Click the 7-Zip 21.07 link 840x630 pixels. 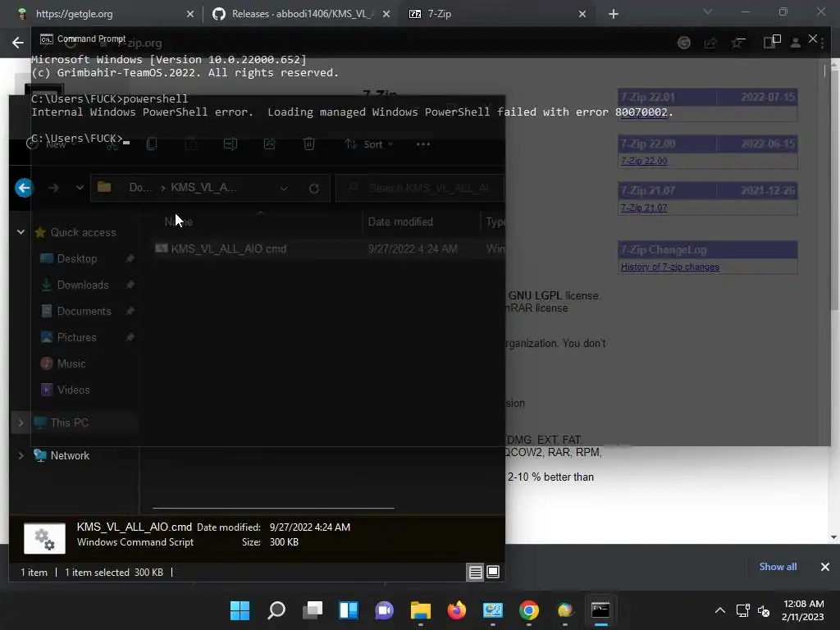point(644,208)
